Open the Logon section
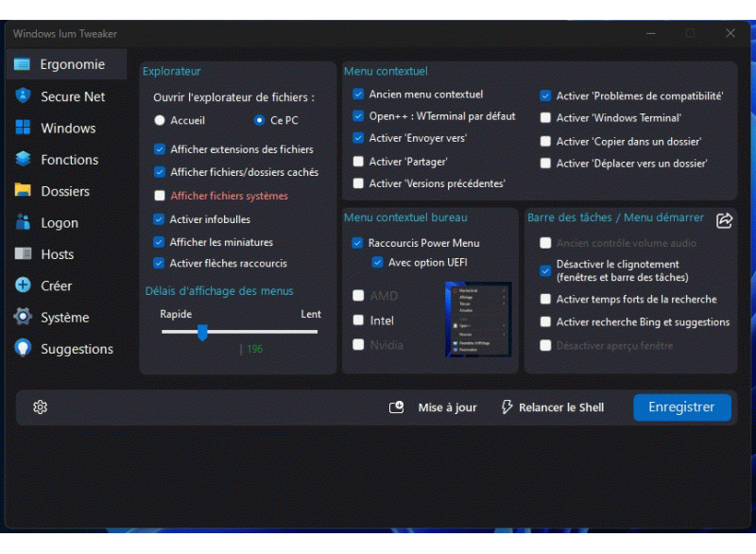This screenshot has width=756, height=554. click(66, 223)
